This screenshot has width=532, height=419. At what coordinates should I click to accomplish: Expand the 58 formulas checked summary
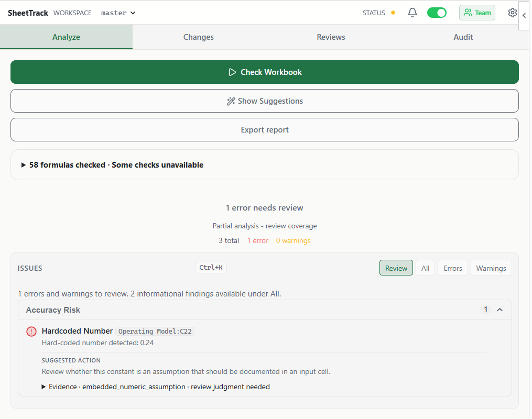pos(265,165)
